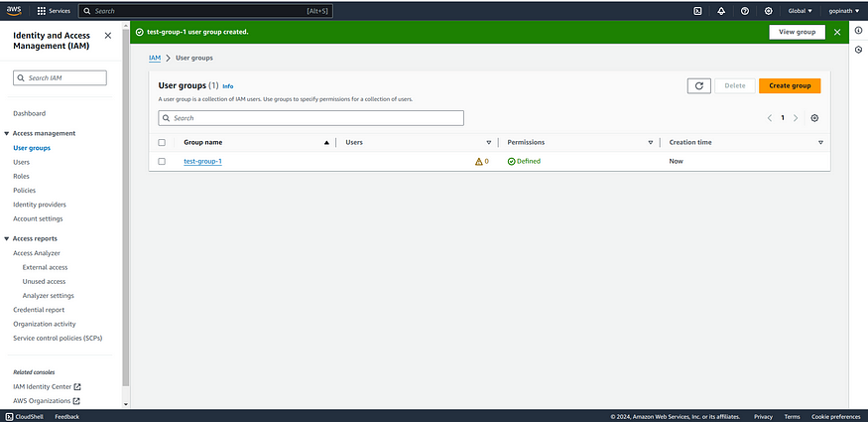This screenshot has width=868, height=422.
Task: Focus the Search IAM field
Action: 60,78
